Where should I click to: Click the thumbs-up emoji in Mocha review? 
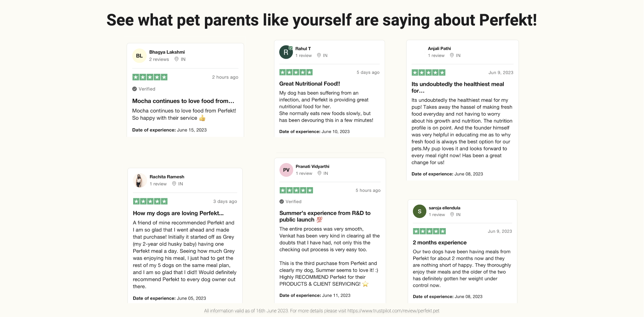point(202,118)
